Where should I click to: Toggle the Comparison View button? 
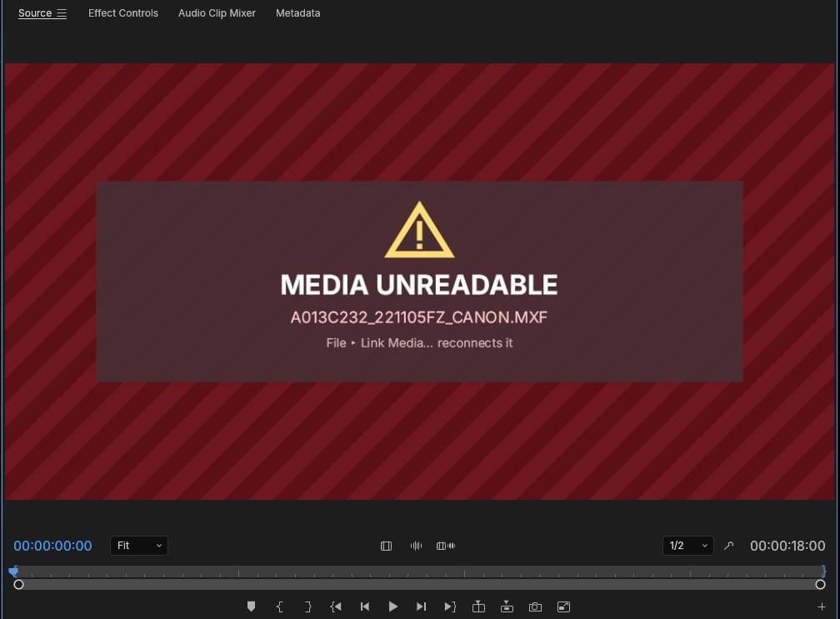(563, 607)
